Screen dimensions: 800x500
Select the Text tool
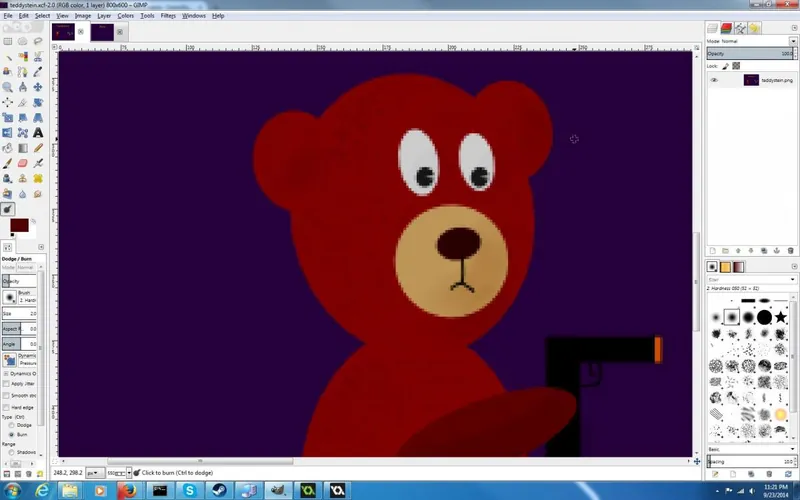(38, 133)
